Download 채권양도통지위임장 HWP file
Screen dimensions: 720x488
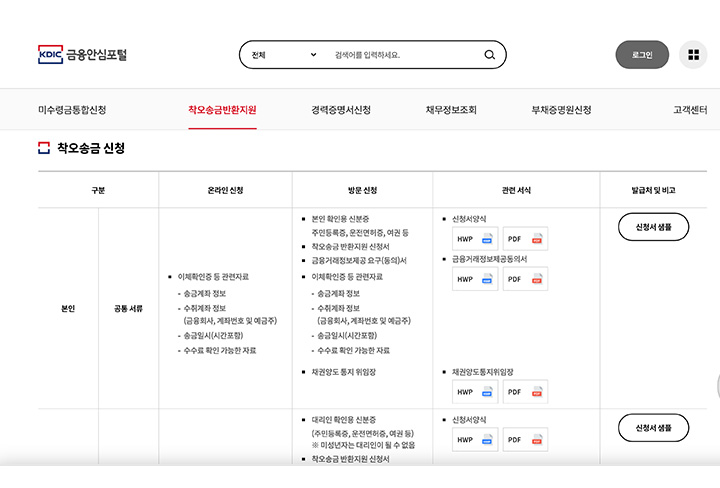click(x=475, y=392)
